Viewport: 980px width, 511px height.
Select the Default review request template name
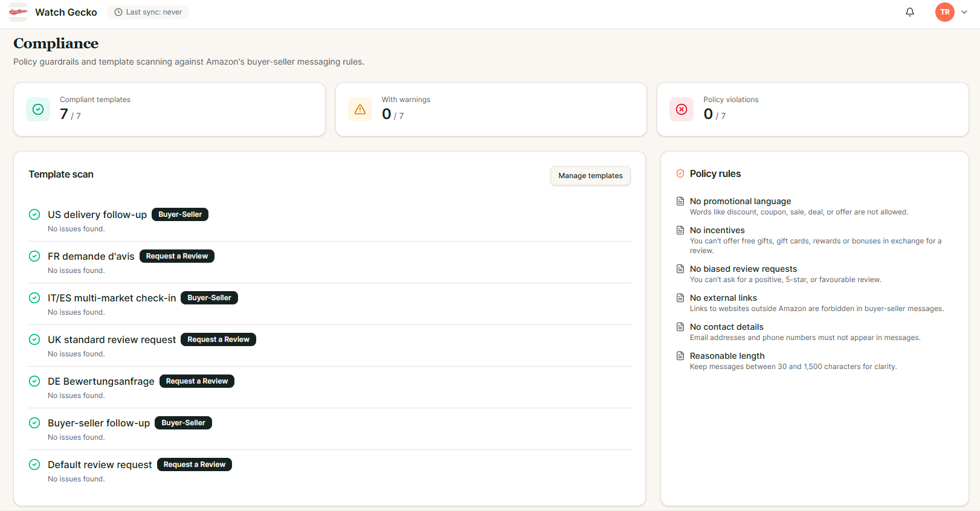[x=100, y=464]
